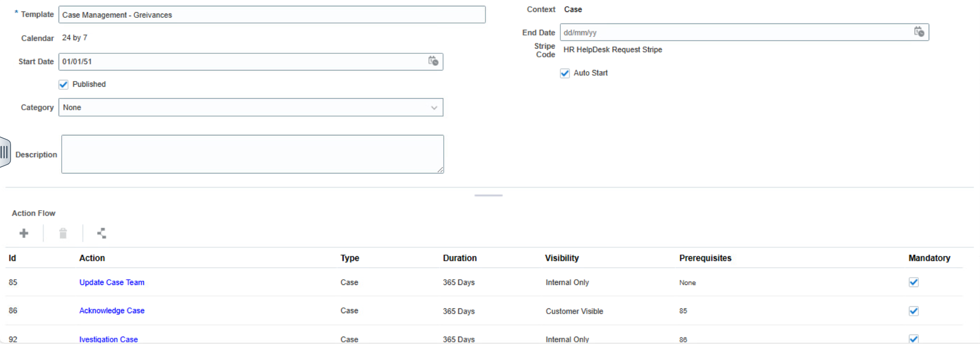Open the Acknowledge Case action link

pos(111,311)
